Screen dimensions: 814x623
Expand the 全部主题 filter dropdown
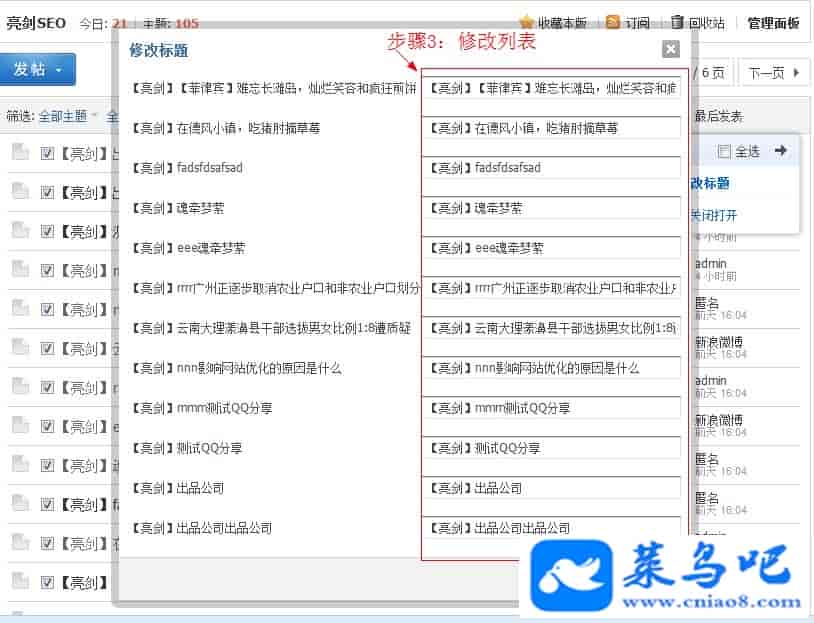pyautogui.click(x=94, y=115)
